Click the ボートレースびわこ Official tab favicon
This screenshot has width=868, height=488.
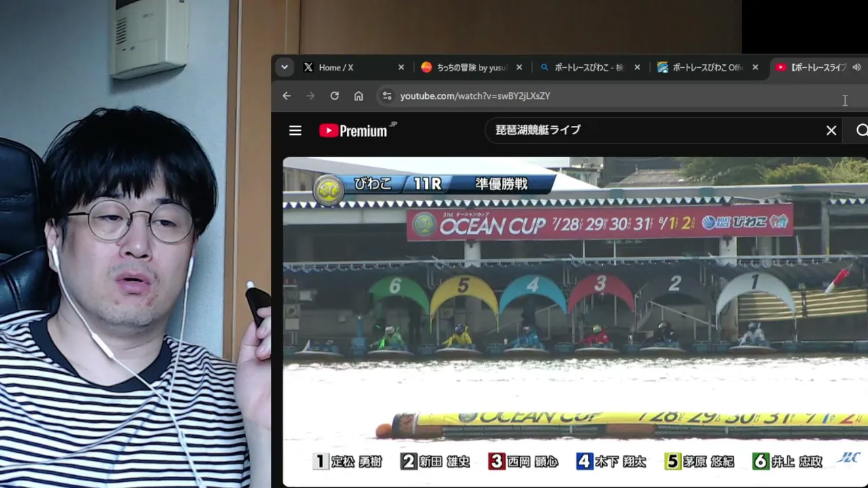(663, 68)
